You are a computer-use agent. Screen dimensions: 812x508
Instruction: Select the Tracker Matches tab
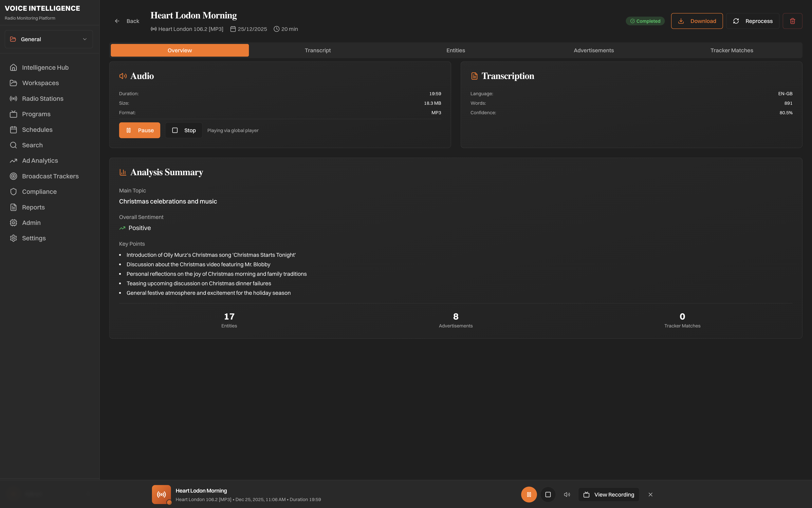coord(731,50)
